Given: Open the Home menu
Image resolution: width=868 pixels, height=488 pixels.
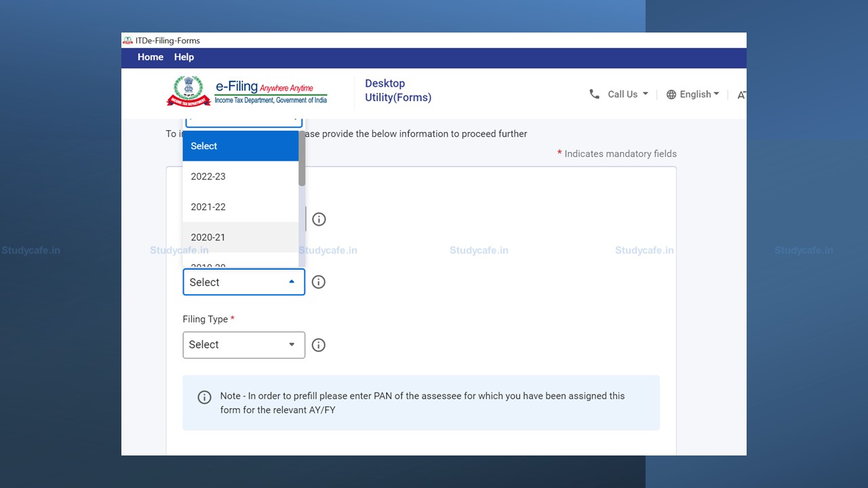Looking at the screenshot, I should [x=150, y=58].
